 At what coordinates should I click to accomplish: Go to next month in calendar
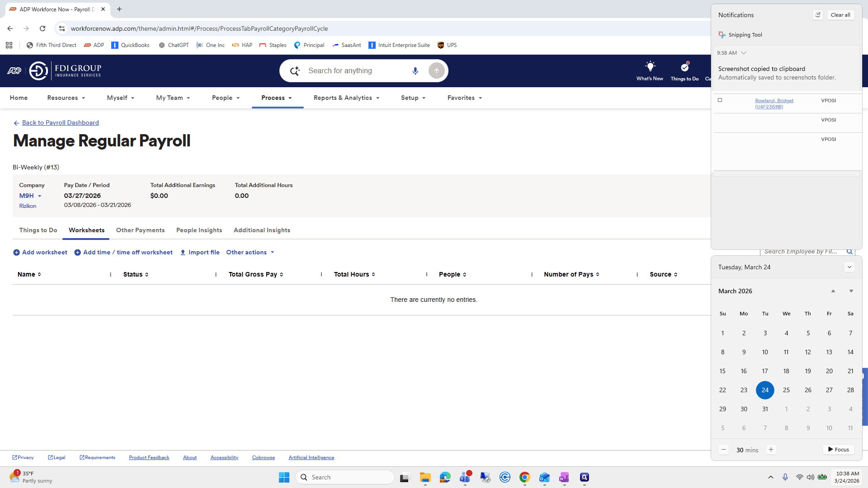click(x=851, y=291)
